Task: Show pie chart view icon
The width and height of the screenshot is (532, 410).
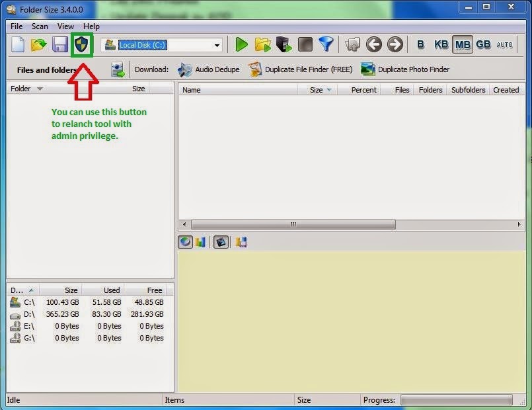Action: pyautogui.click(x=185, y=242)
